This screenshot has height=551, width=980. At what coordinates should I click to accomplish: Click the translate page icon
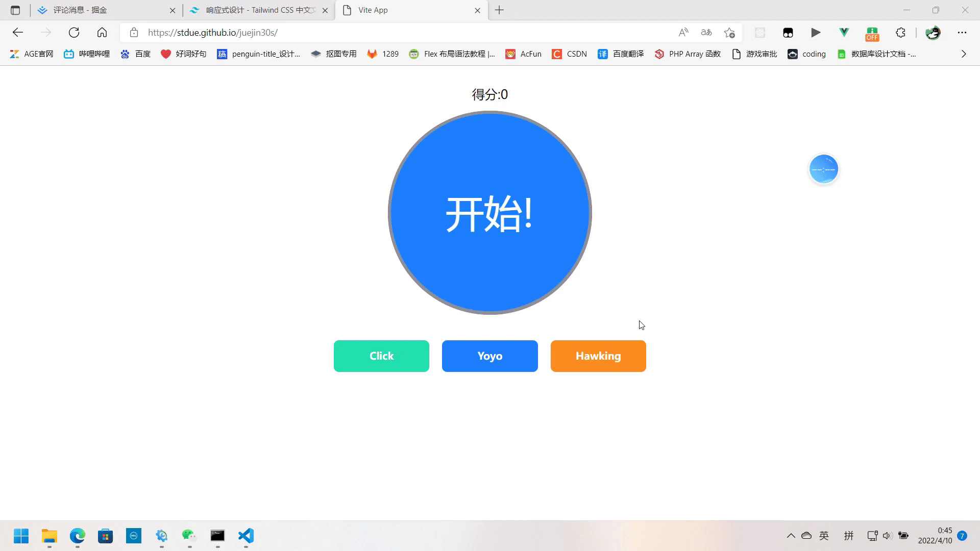point(706,33)
